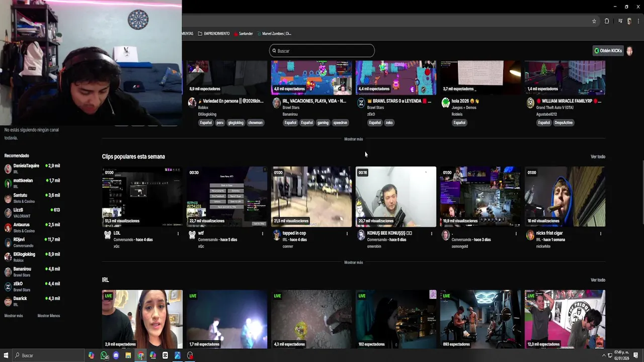Click LizzB VALORANT channel row
The image size is (644, 362).
(32, 213)
